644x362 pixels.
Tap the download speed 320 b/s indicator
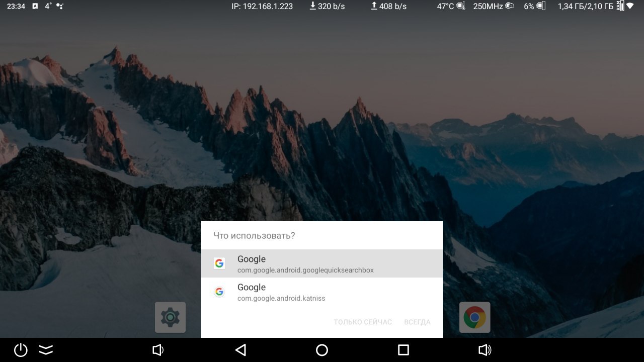(327, 6)
